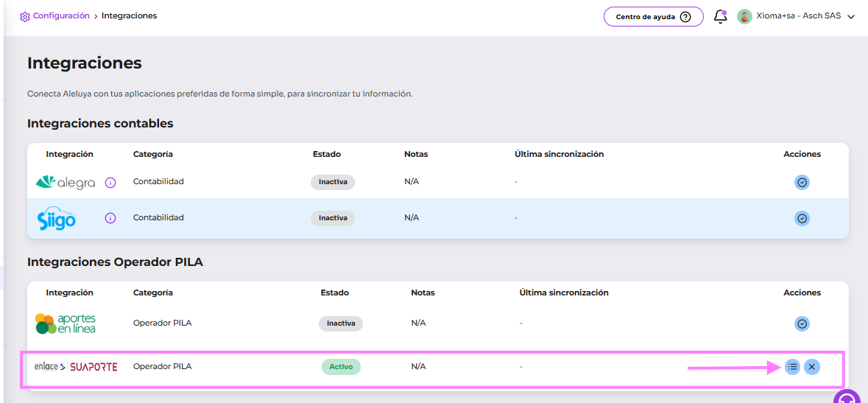Viewport: 868px width, 403px height.
Task: Click the user avatar picture
Action: [744, 16]
